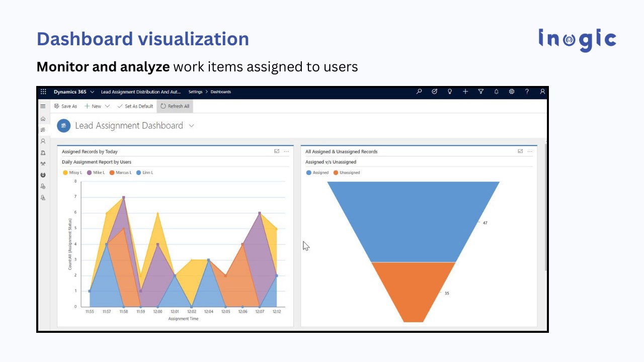The image size is (644, 362).
Task: Toggle the Missy L legend item
Action: [x=72, y=172]
